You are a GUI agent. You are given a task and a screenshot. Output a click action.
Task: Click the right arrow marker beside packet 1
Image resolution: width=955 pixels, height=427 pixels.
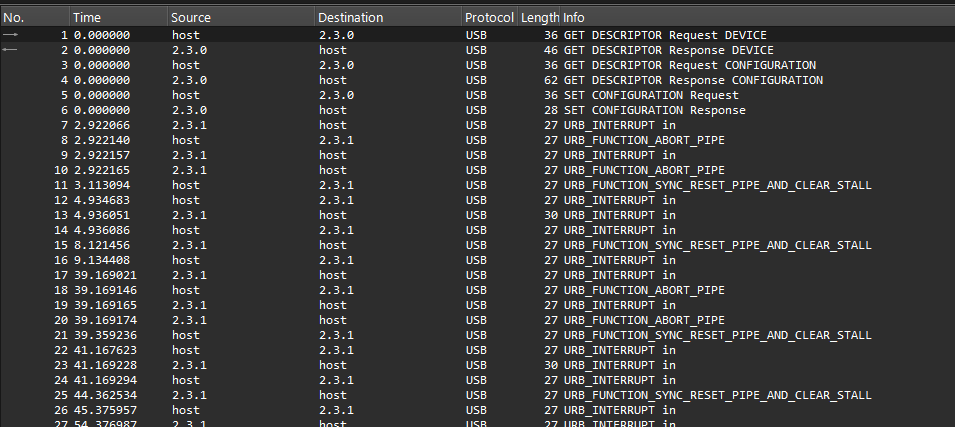click(12, 35)
